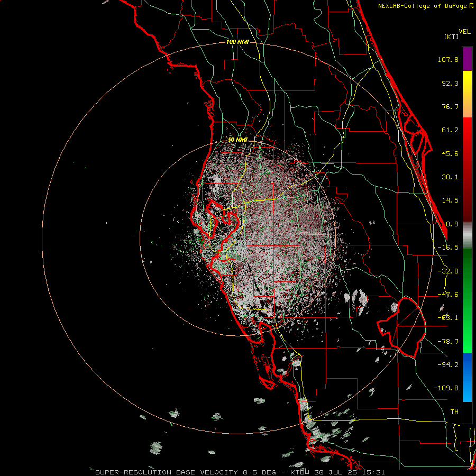Click the SUPER-RESOLUTION BASE VELOCITY caption text
Viewport: 476px width, 476px height.
tap(168, 472)
